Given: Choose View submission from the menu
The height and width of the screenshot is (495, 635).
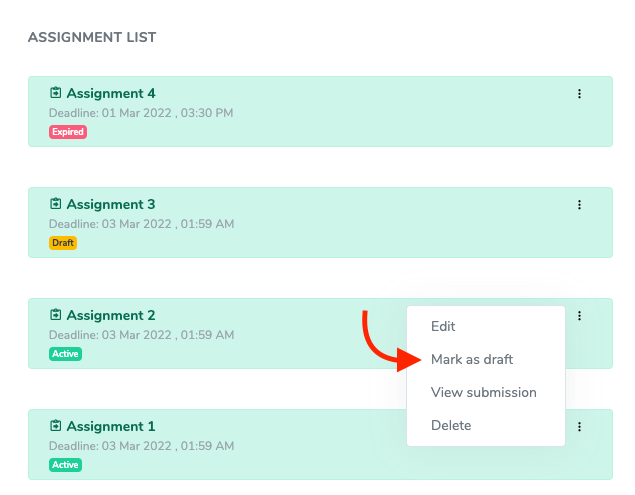Looking at the screenshot, I should 484,392.
